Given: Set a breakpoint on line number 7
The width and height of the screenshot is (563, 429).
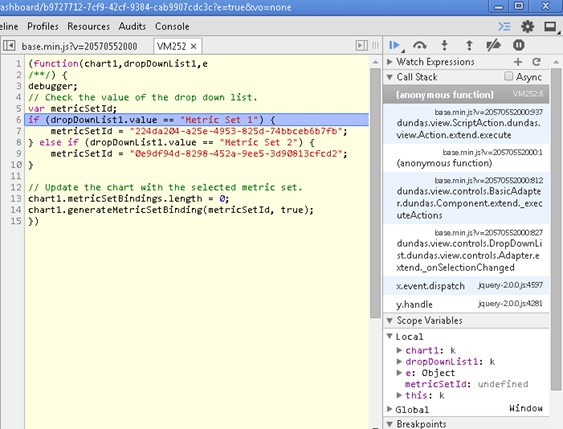Looking at the screenshot, I should [x=18, y=131].
